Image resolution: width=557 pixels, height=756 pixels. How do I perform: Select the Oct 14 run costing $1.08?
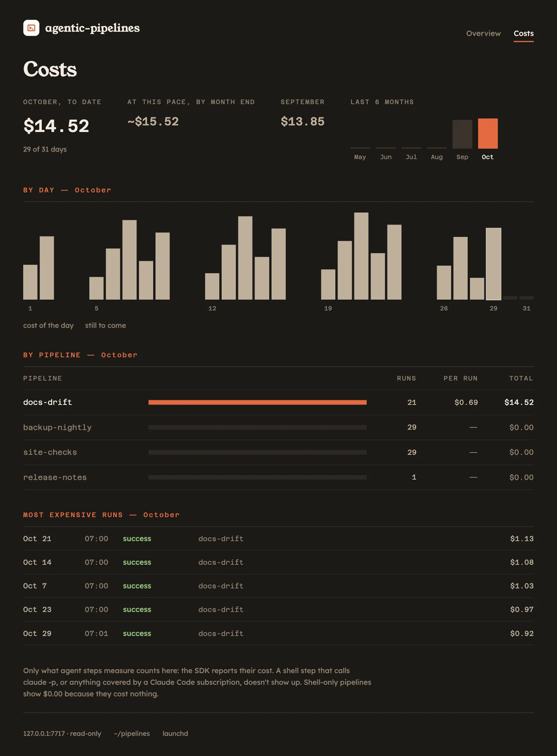(x=278, y=562)
